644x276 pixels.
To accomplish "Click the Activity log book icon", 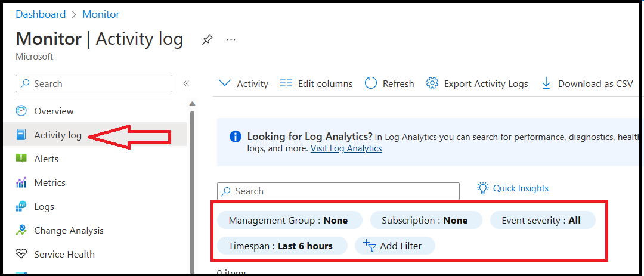I will (21, 135).
